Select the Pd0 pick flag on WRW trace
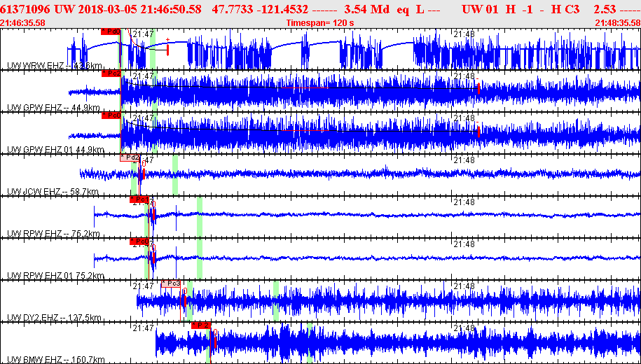This screenshot has height=364, width=641. pyautogui.click(x=111, y=31)
